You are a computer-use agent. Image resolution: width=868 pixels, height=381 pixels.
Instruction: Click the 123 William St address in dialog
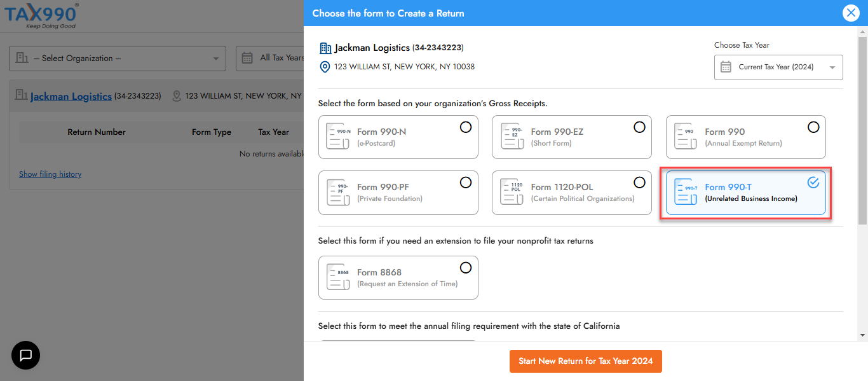[404, 67]
